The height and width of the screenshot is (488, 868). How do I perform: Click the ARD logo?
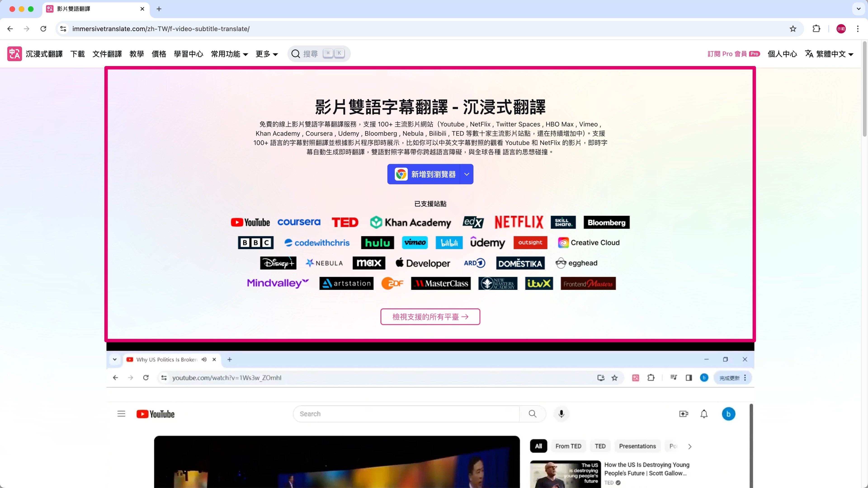(474, 263)
